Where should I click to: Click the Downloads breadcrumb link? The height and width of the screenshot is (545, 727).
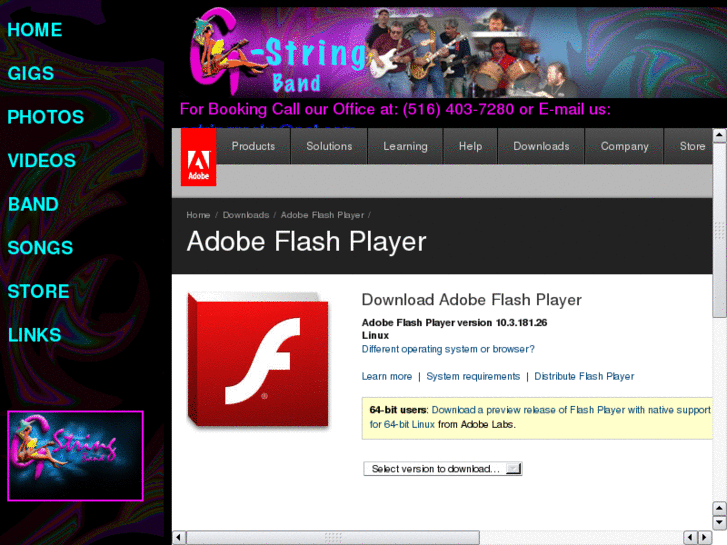coord(246,215)
